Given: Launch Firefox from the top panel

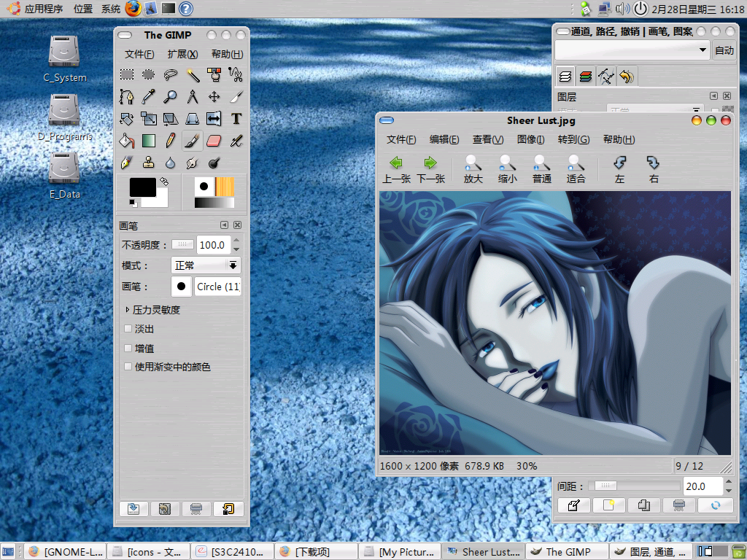Looking at the screenshot, I should [133, 9].
